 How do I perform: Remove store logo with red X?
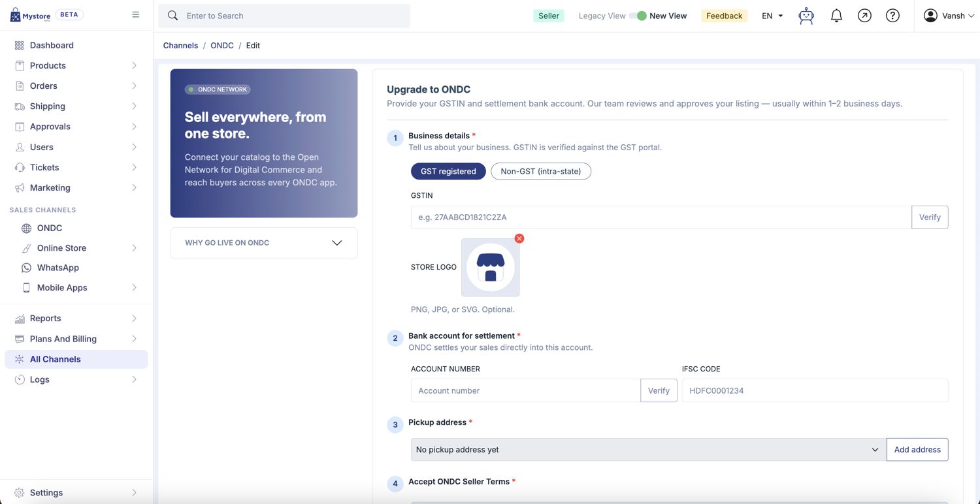click(x=519, y=238)
